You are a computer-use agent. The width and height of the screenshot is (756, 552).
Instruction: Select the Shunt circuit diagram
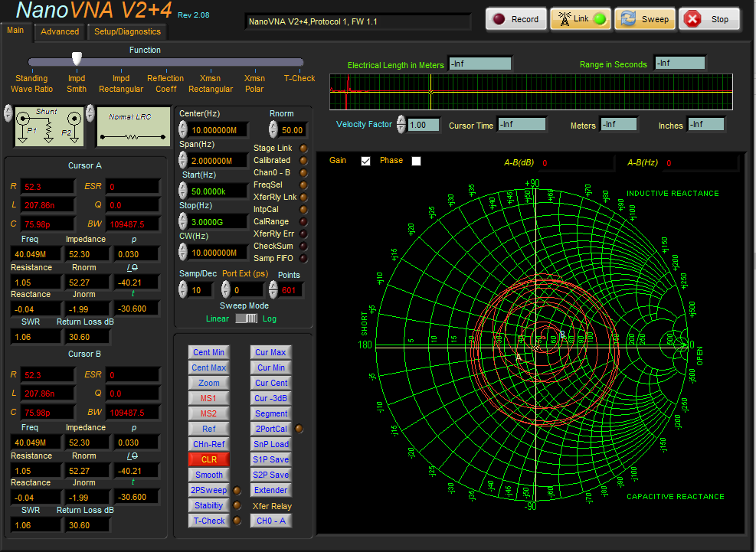49,126
